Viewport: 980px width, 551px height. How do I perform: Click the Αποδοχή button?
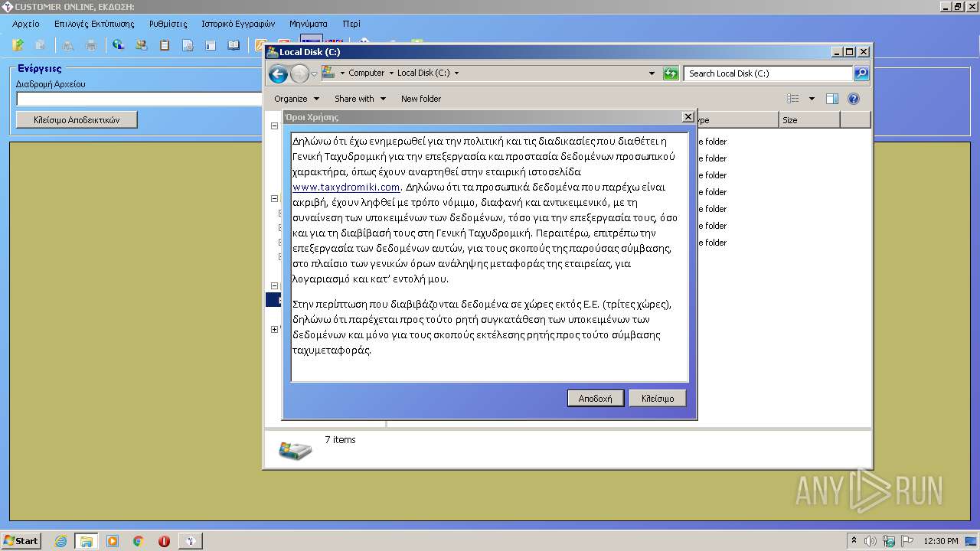596,399
